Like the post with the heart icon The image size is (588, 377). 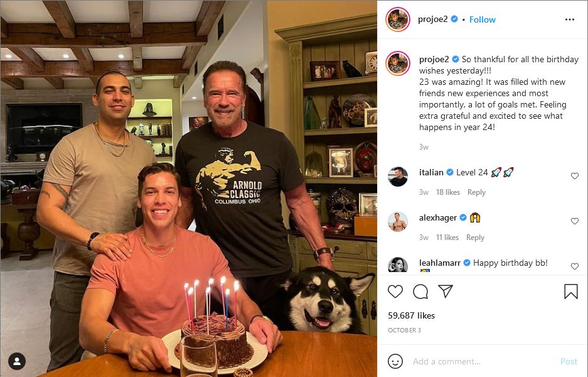coord(395,292)
